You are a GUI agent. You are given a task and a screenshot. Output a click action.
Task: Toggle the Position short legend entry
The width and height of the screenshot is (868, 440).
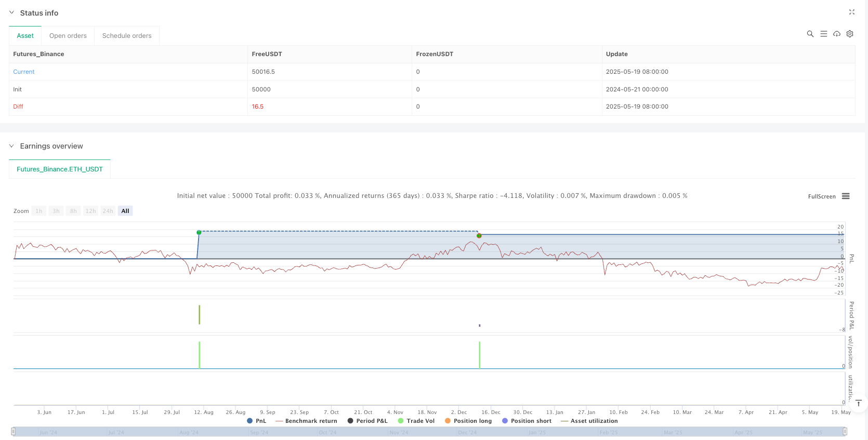[527, 421]
